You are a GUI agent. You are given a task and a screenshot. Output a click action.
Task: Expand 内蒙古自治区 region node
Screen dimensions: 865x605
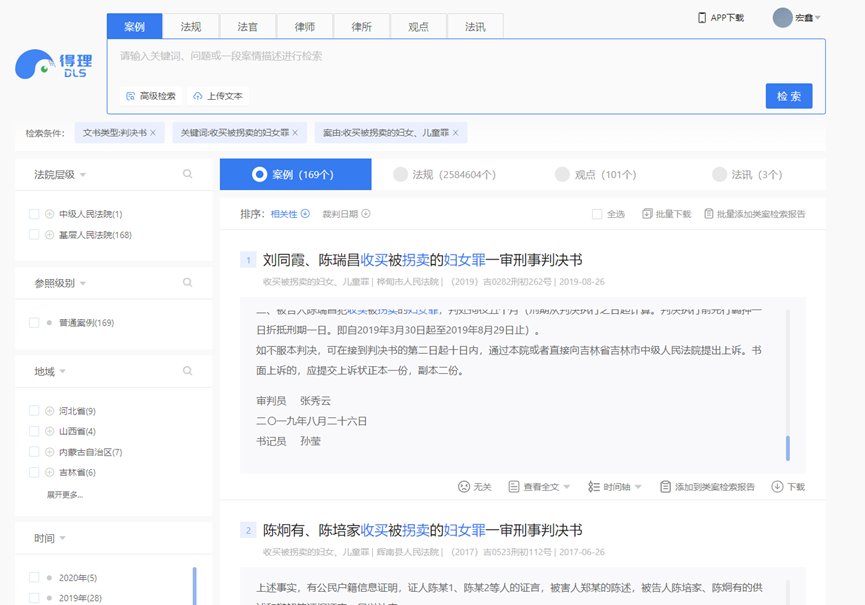pos(49,452)
